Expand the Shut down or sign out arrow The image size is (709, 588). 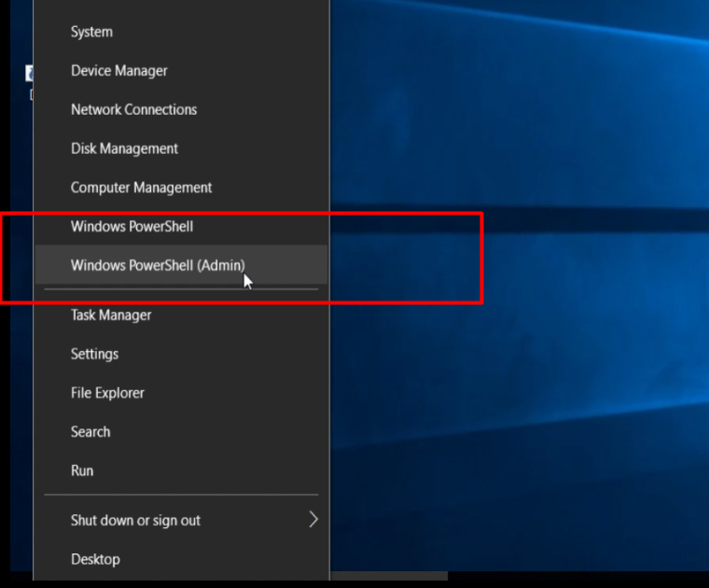[x=313, y=520]
